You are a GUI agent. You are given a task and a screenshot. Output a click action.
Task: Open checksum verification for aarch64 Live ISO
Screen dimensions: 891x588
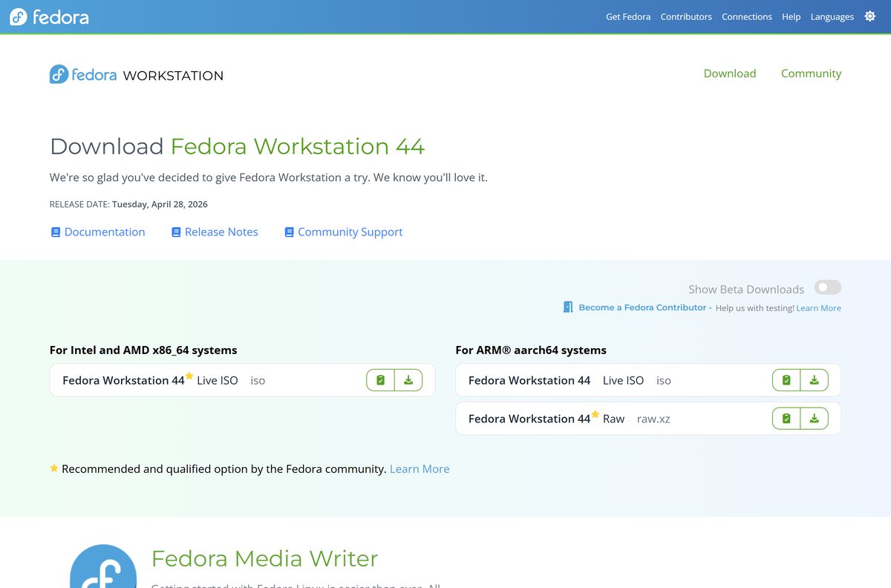(x=786, y=380)
